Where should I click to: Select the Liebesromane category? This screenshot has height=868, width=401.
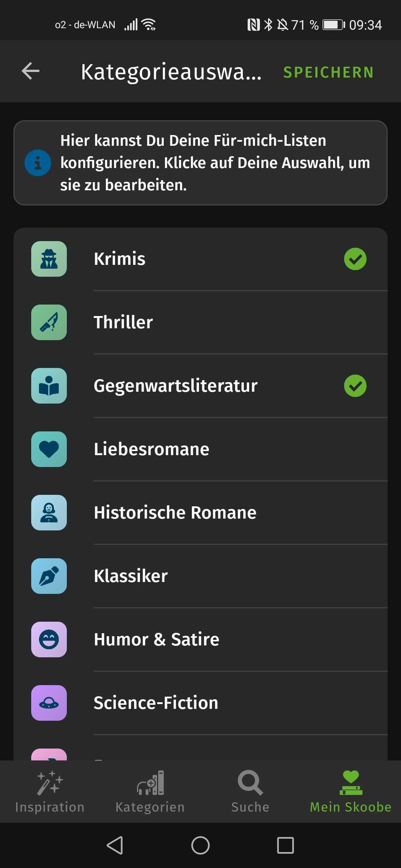200,449
